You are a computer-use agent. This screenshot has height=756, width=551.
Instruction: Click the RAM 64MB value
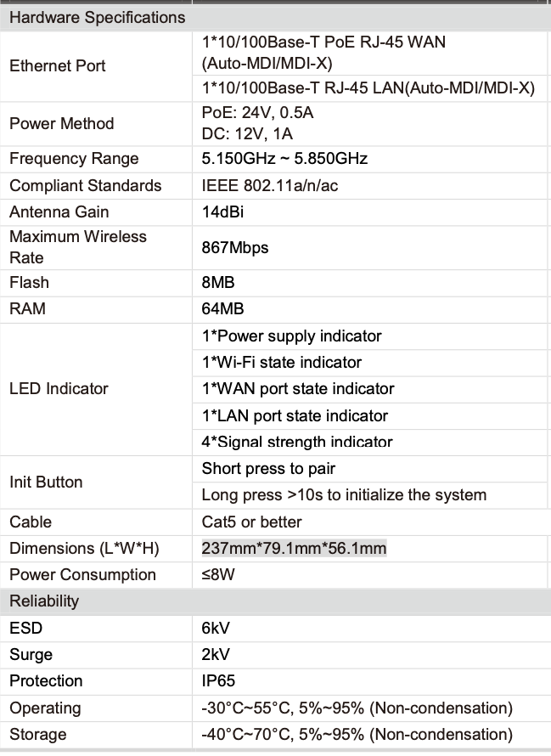[x=222, y=308]
